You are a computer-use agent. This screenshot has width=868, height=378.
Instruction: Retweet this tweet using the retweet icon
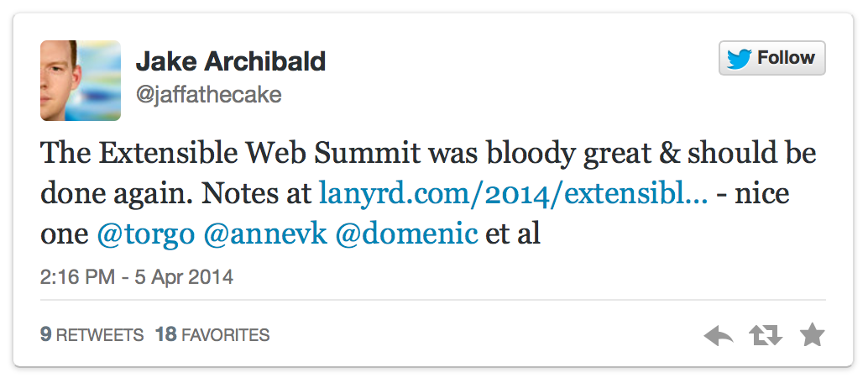point(766,337)
